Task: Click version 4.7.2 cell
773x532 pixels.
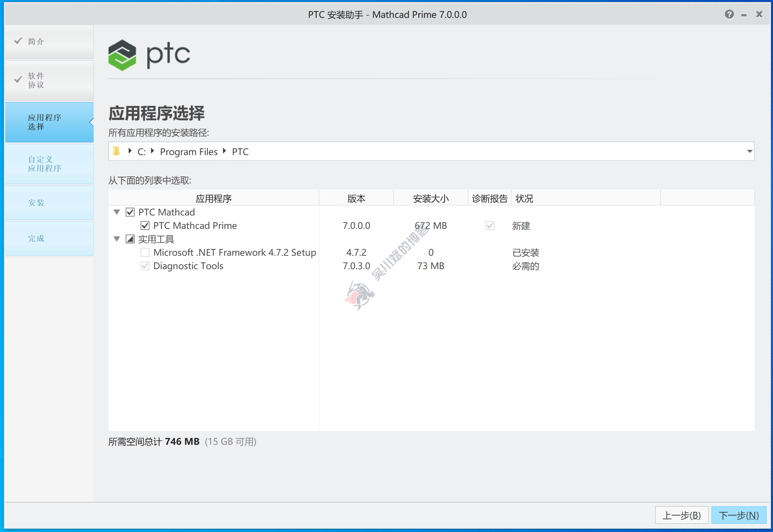Action: coord(356,252)
